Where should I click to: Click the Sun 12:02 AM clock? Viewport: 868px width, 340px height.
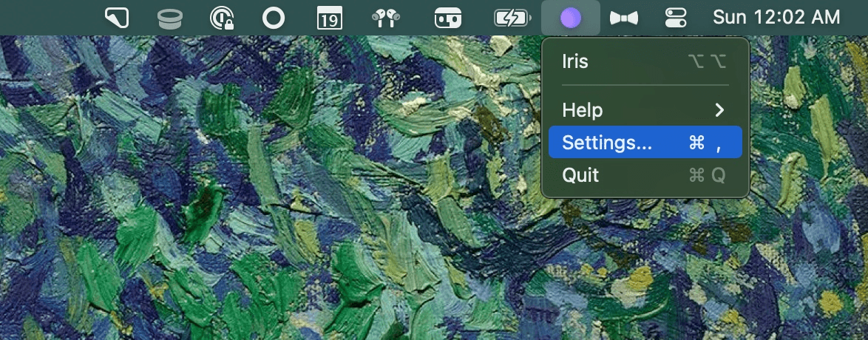(776, 18)
